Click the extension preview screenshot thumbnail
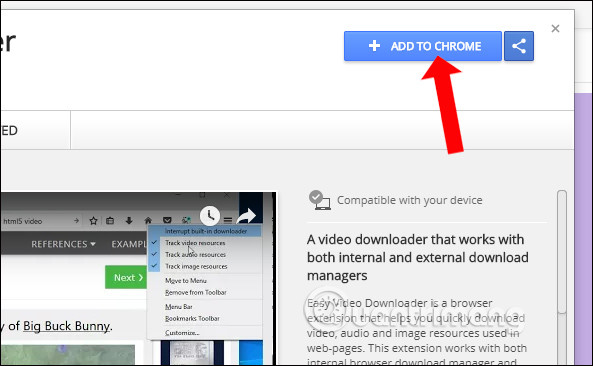 click(x=138, y=279)
